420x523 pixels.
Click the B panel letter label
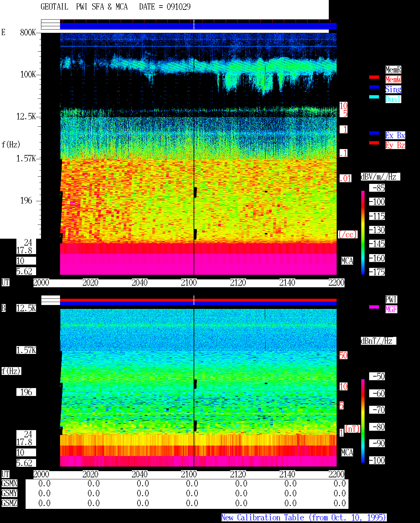3,308
